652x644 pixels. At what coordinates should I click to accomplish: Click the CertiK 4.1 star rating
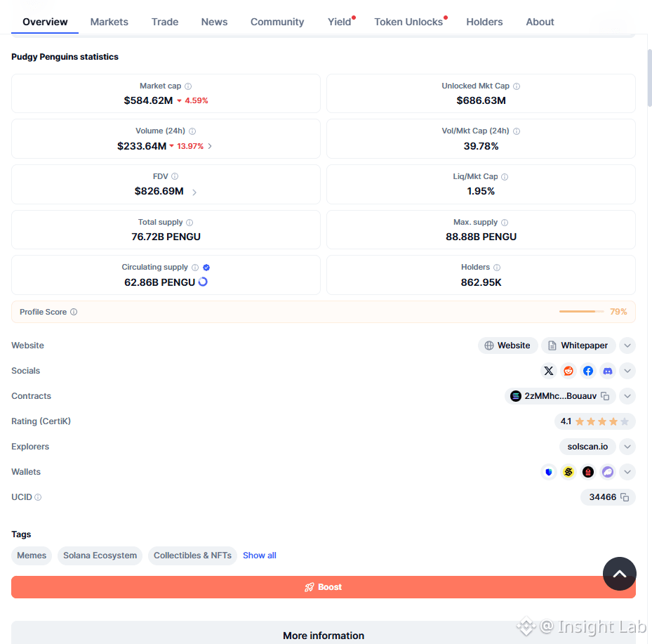(594, 421)
